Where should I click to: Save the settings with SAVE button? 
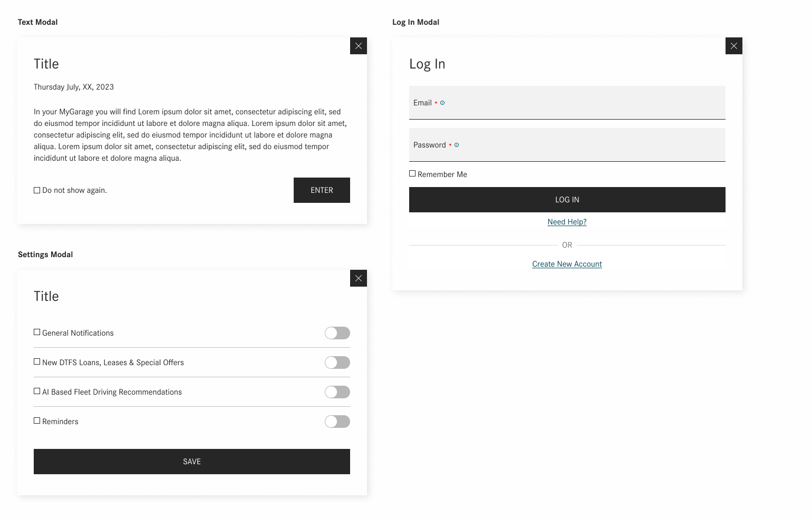(x=192, y=462)
